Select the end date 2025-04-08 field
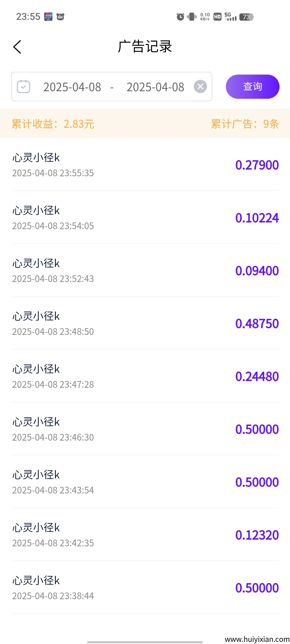The width and height of the screenshot is (290, 644). 155,87
